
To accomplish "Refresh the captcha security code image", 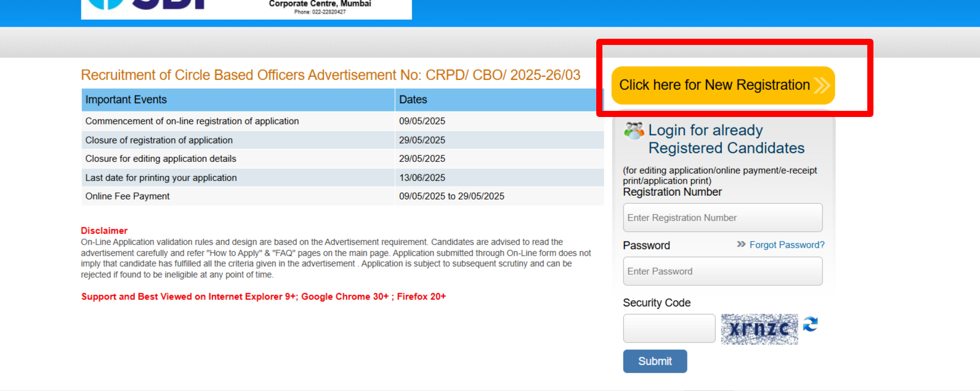I will coord(811,324).
